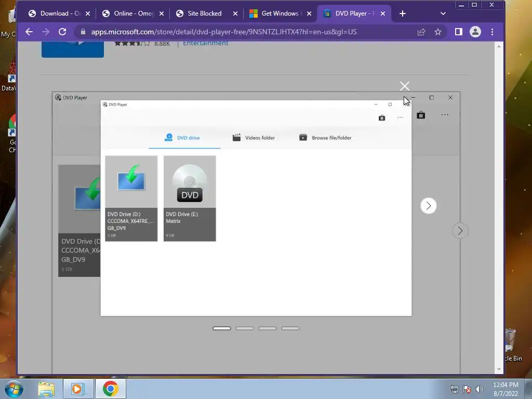Expand the Chrome tab search dropdown
This screenshot has width=532, height=399.
(x=443, y=14)
